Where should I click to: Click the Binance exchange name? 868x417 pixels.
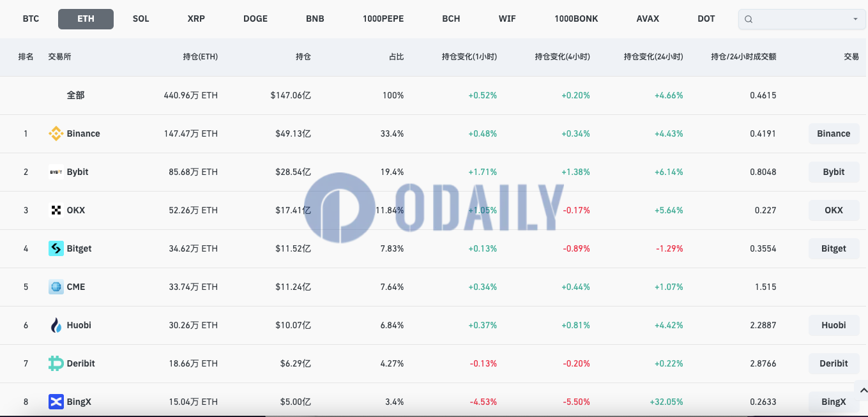(83, 133)
